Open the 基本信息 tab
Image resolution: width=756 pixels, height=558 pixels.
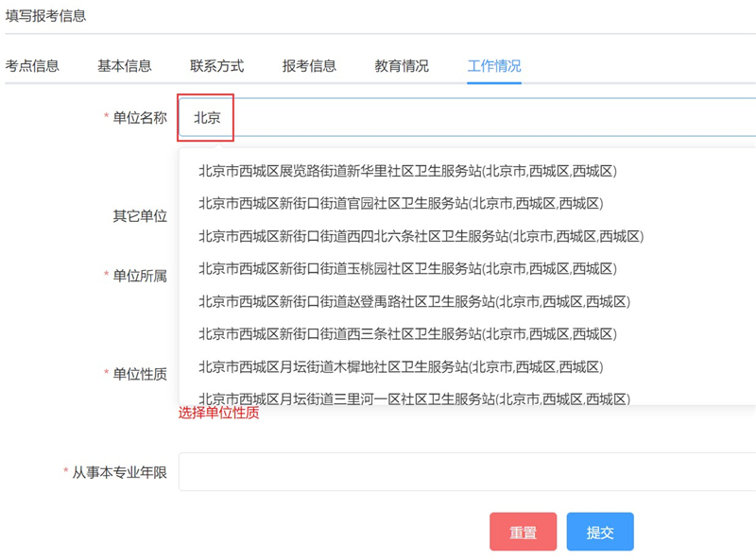click(124, 66)
